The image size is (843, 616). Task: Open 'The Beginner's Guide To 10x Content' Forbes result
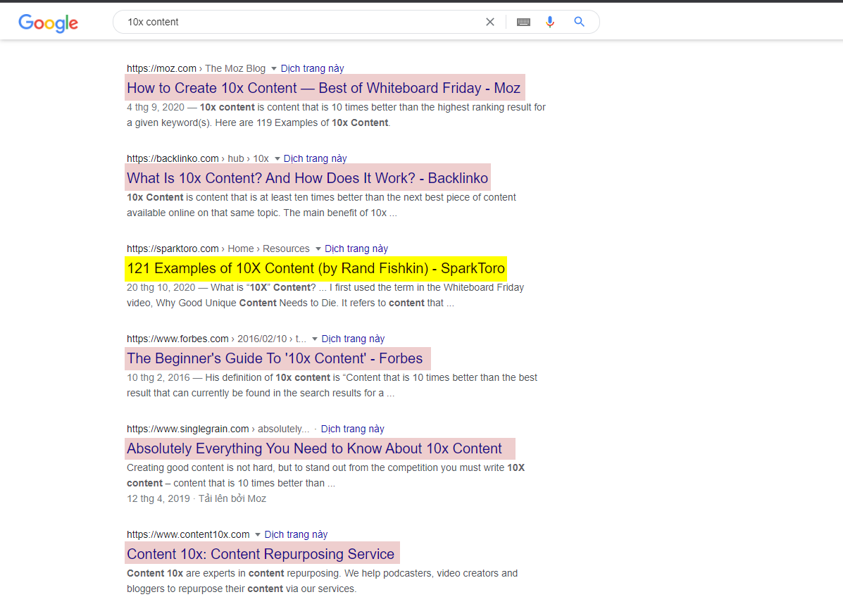(x=275, y=358)
